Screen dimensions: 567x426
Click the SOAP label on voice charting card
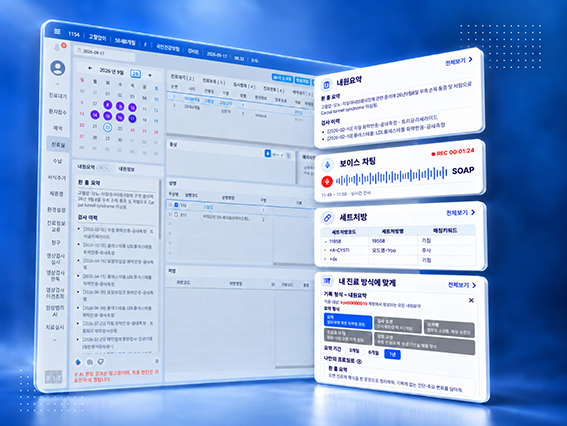[x=463, y=171]
